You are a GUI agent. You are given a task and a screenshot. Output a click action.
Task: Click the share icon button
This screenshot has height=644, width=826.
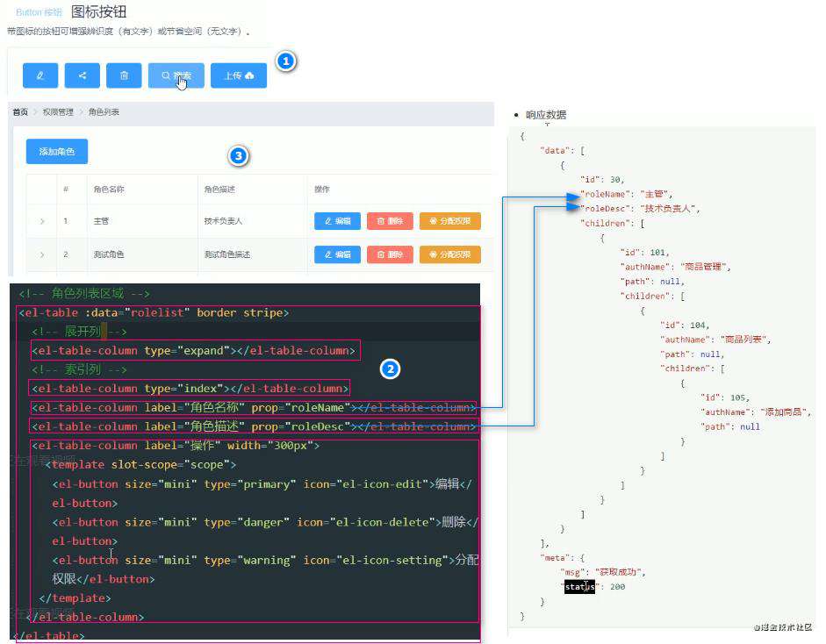coord(83,75)
